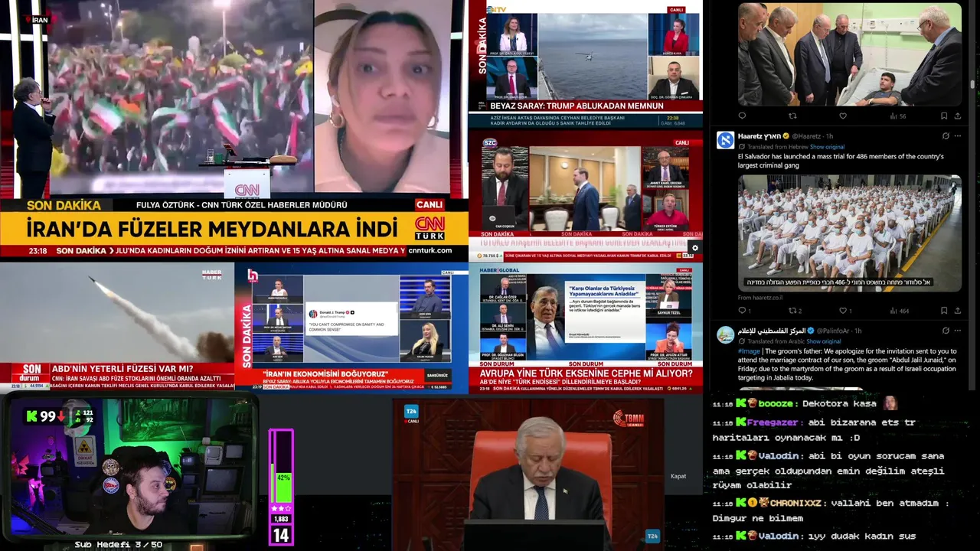This screenshot has width=980, height=551.
Task: Open the more menu on Haaretz tweet
Action: click(958, 136)
